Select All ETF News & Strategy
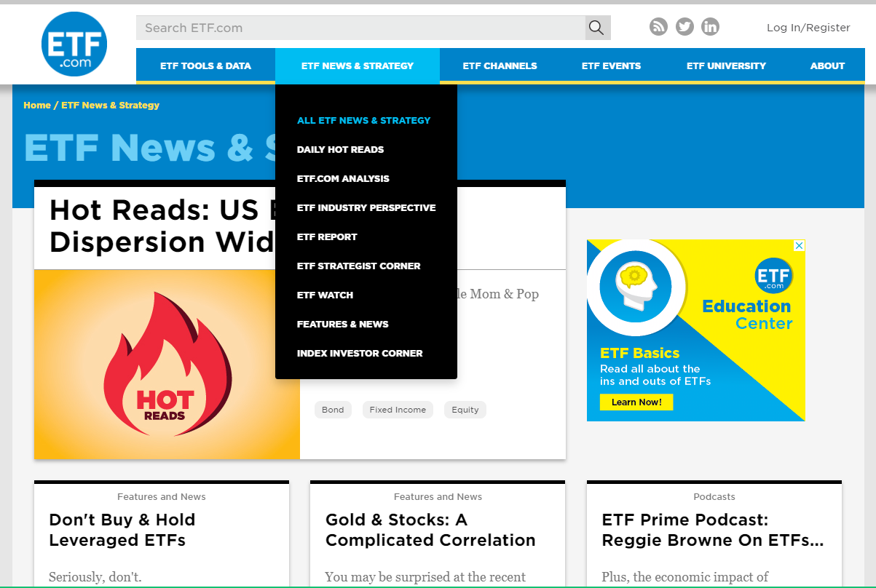 pyautogui.click(x=363, y=120)
